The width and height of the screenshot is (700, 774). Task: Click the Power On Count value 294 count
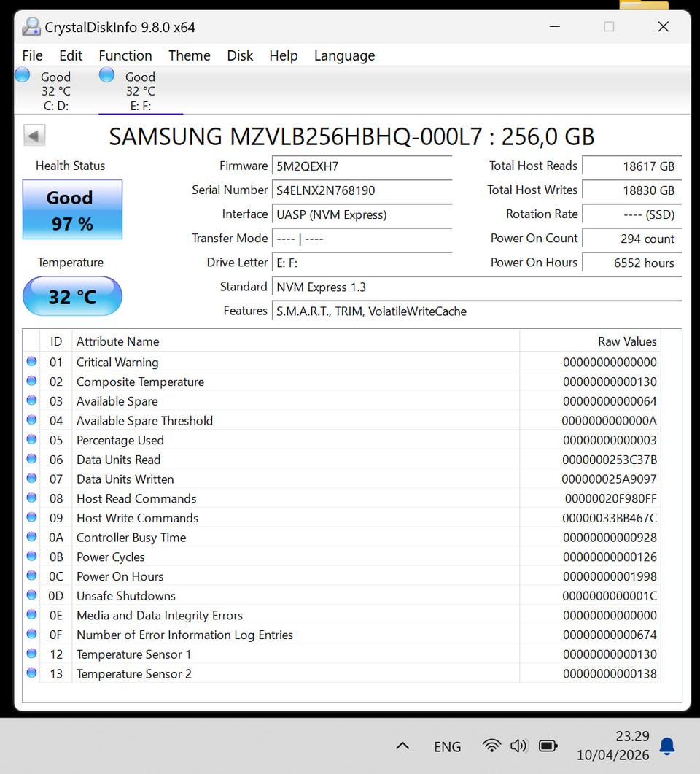point(632,239)
